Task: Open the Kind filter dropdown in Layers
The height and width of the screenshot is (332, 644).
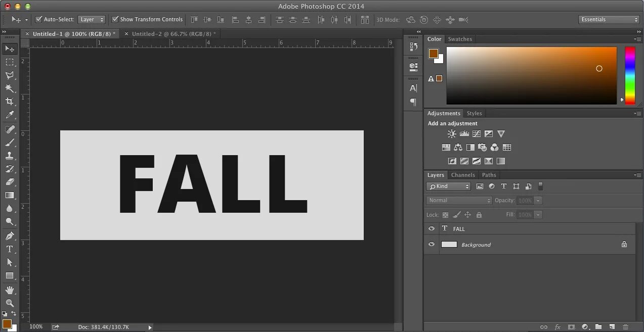Action: point(448,186)
